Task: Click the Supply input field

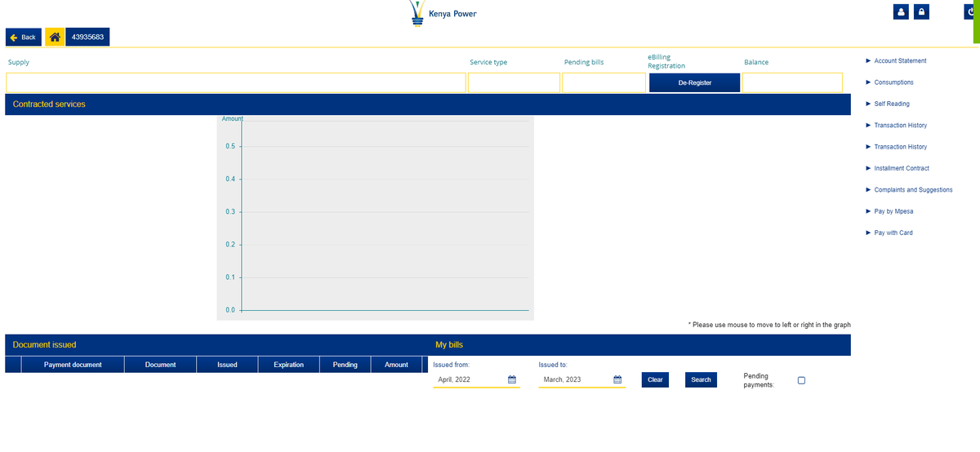Action: pos(236,82)
